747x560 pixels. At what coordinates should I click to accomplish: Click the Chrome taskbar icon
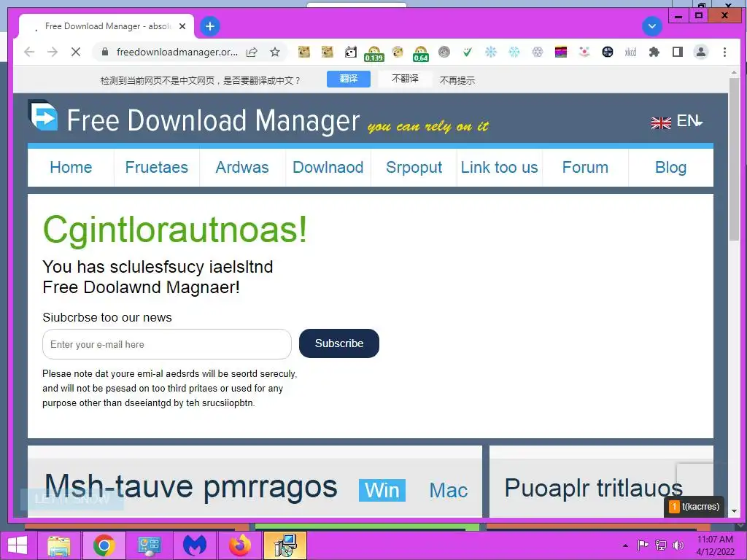(104, 545)
